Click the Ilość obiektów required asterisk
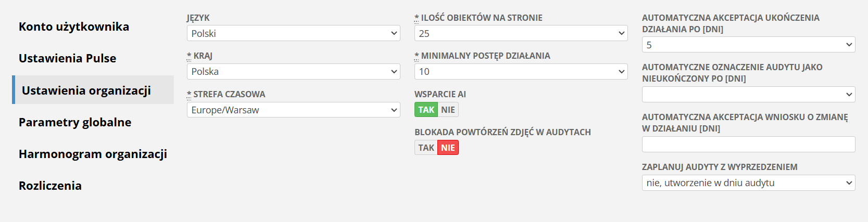Image resolution: width=868 pixels, height=222 pixels. 417,18
